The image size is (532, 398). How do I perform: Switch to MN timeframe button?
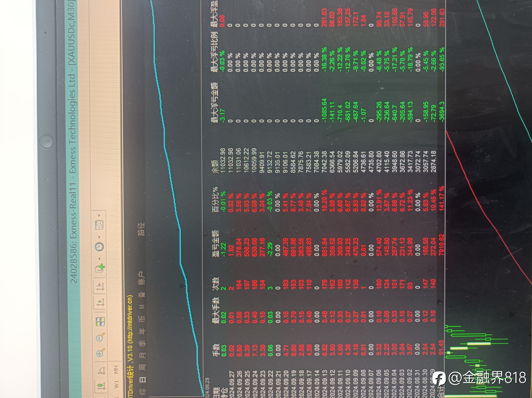pyautogui.click(x=116, y=370)
